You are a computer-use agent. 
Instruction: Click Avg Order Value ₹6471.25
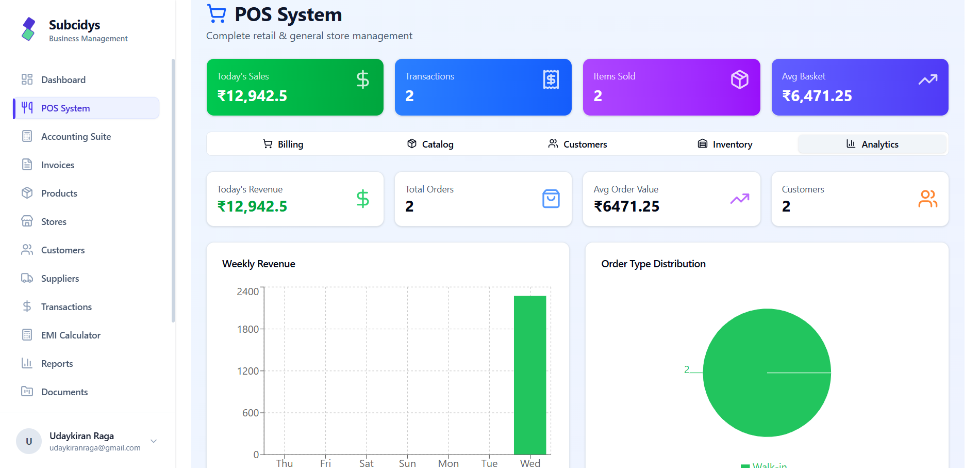[626, 206]
